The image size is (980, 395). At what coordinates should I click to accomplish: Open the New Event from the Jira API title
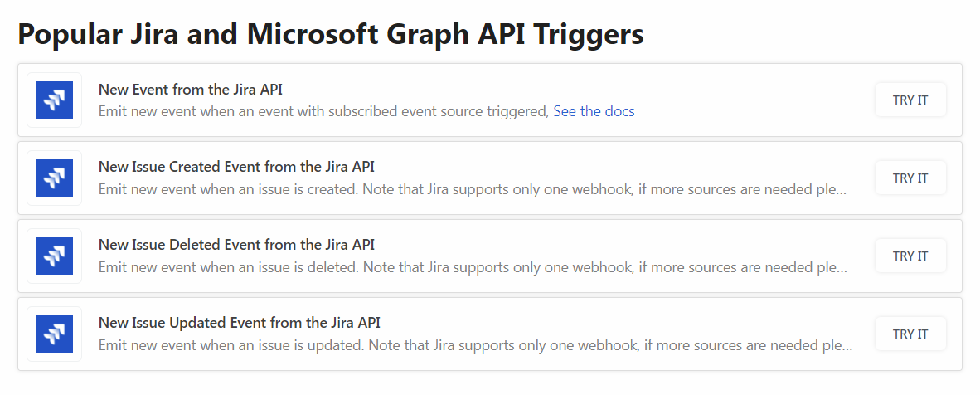pos(191,90)
